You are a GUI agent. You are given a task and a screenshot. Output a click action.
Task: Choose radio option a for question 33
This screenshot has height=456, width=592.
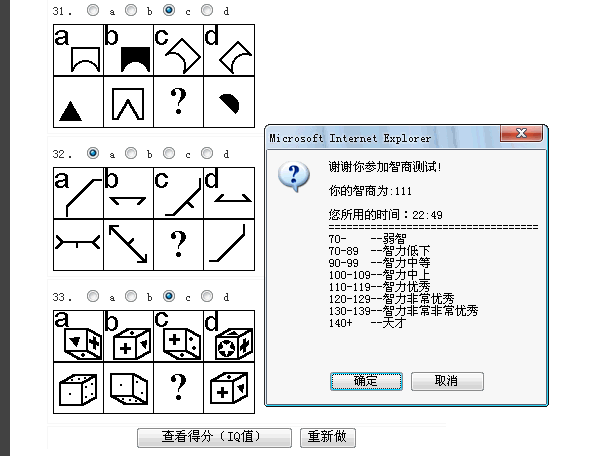pos(93,296)
